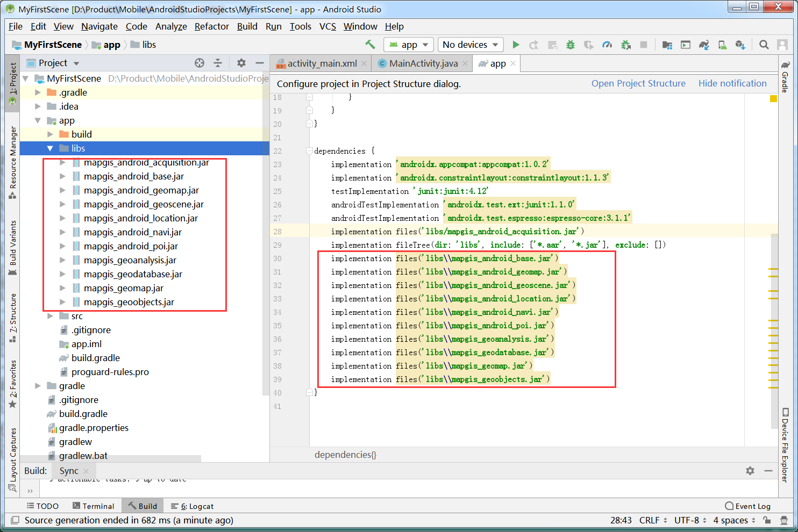Toggle the Resource Manager tool window
798x532 pixels.
pos(12,162)
